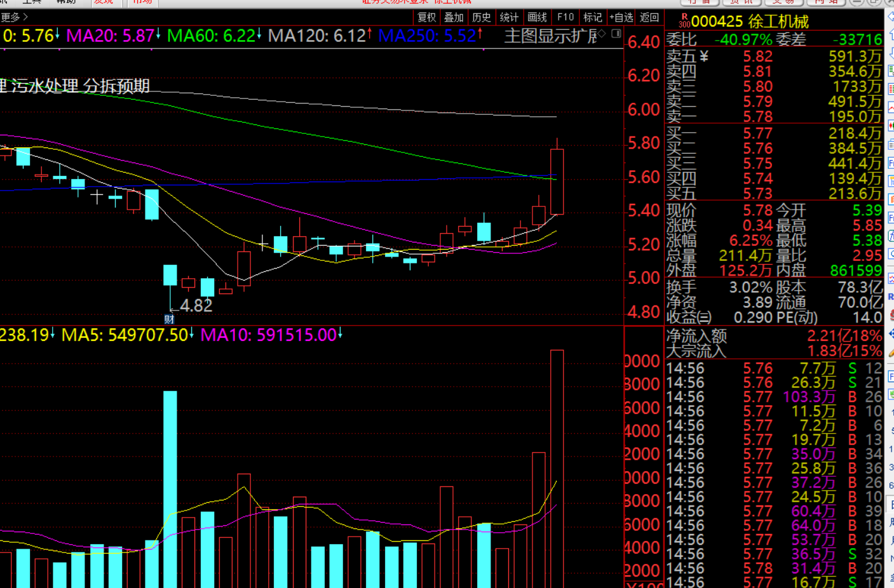Click the ¥ icon next to 卖五

[x=703, y=57]
